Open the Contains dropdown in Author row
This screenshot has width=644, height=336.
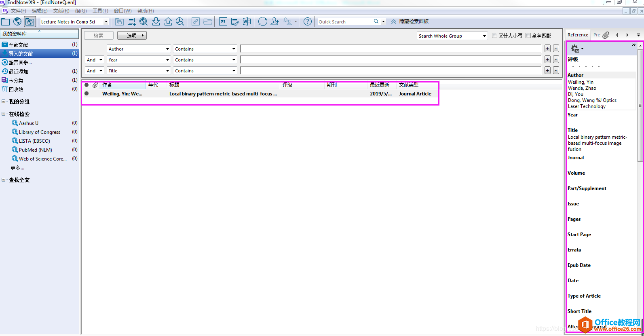pyautogui.click(x=234, y=49)
